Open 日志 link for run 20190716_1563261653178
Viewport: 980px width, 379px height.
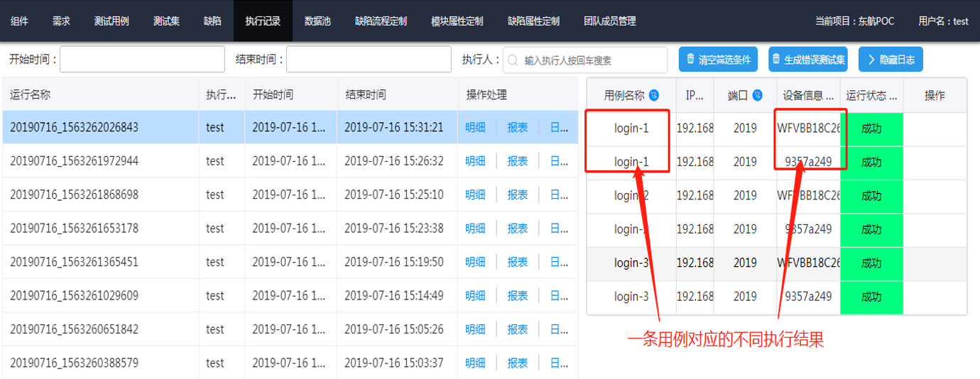point(560,229)
